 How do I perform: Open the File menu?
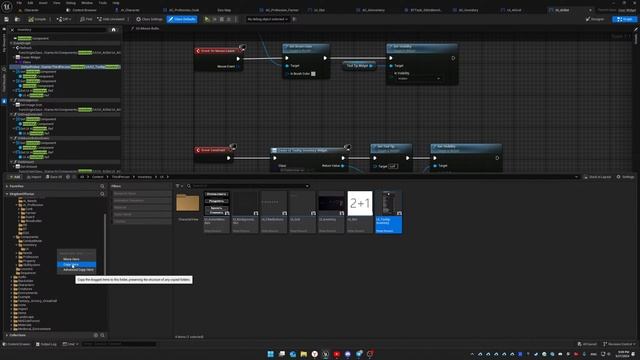click(x=19, y=3)
